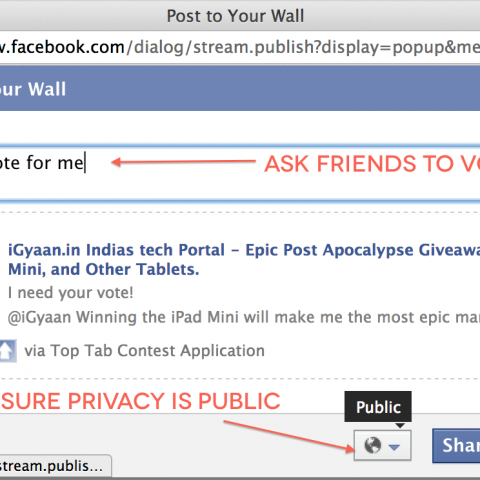This screenshot has width=480, height=480.
Task: Click the blue Your Wall dialog header
Action: [x=240, y=88]
